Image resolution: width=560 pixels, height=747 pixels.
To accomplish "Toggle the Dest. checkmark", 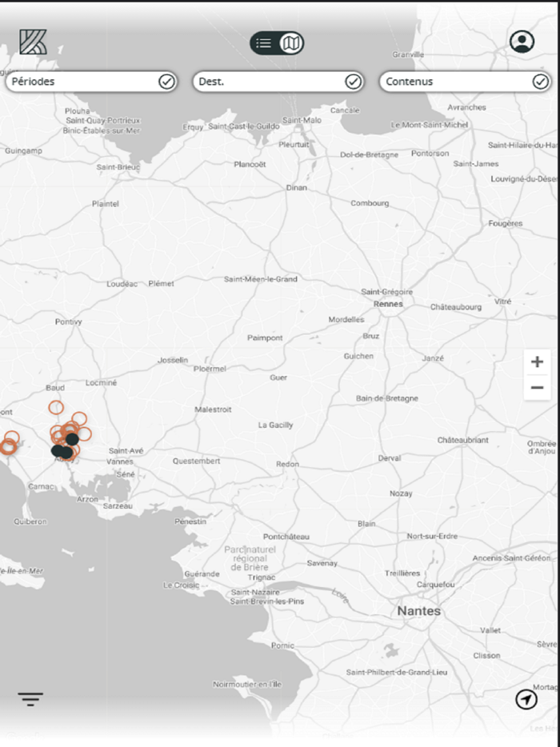I will pyautogui.click(x=353, y=82).
